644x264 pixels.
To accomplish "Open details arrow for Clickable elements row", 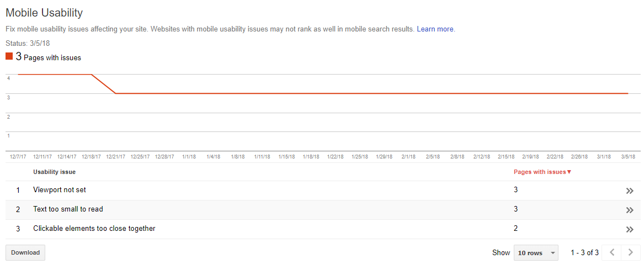I will tap(629, 229).
